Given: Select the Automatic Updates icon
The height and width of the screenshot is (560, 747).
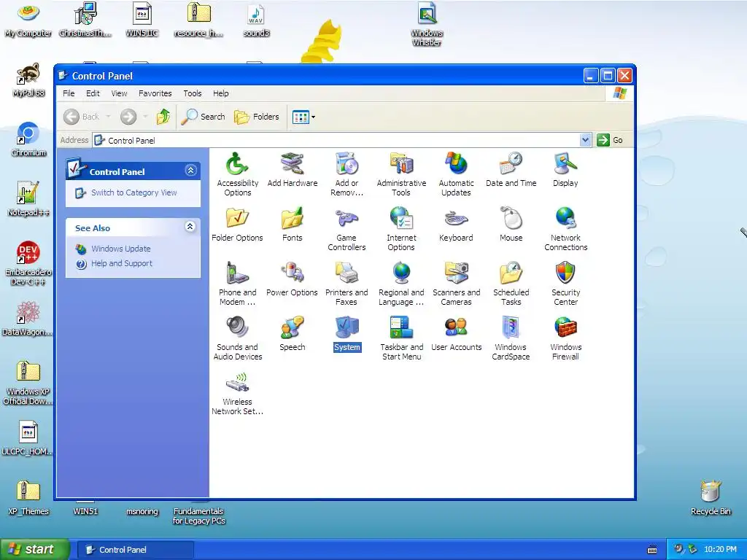Looking at the screenshot, I should pyautogui.click(x=457, y=165).
